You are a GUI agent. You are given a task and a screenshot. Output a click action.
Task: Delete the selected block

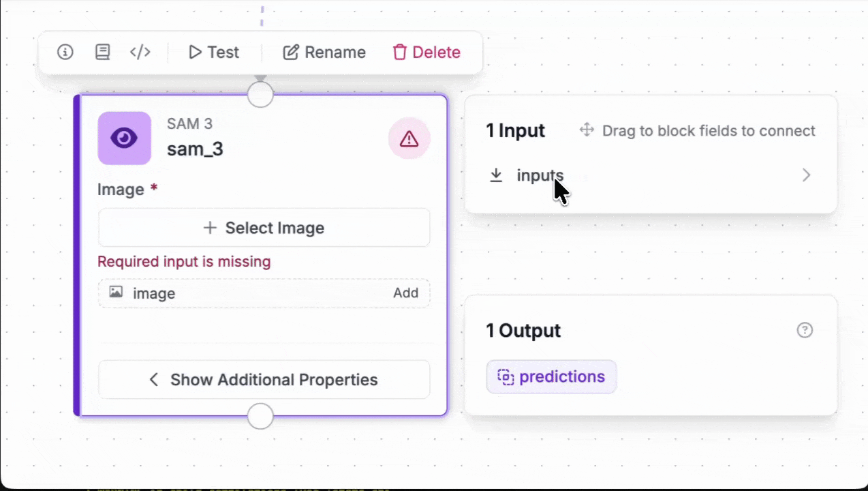427,53
